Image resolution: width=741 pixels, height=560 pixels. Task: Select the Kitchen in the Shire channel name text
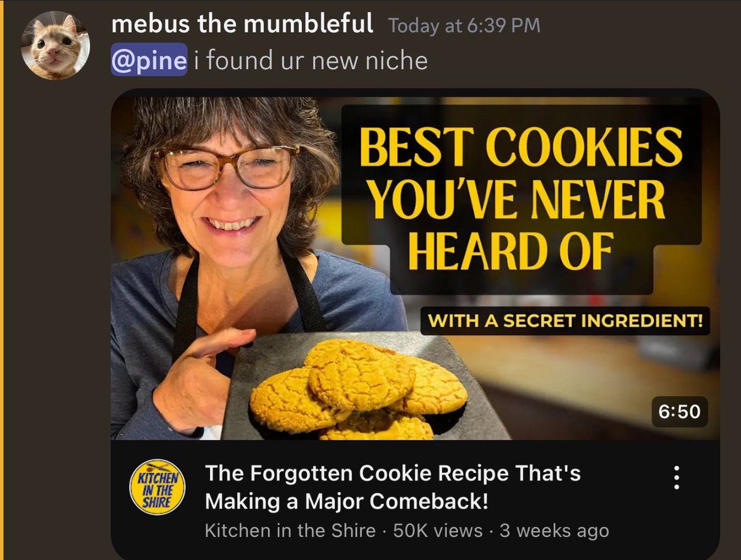290,530
